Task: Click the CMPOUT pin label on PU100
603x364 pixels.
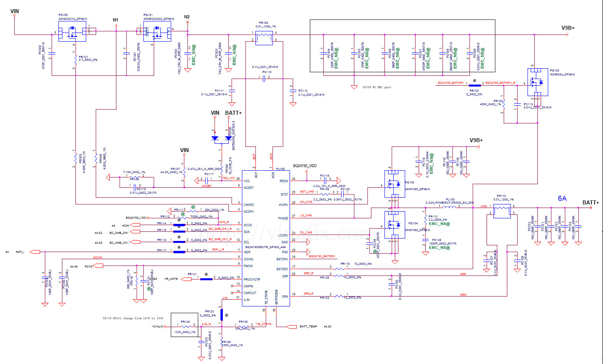Action: [x=250, y=293]
